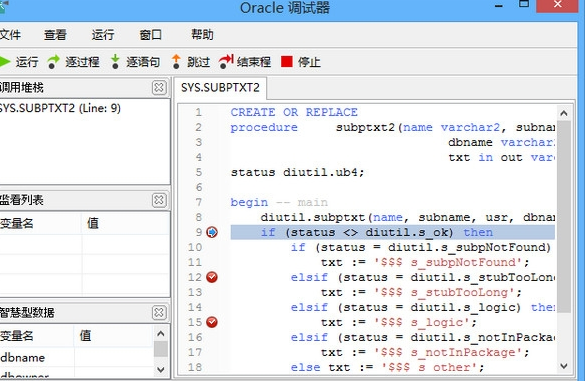Close the 调用堆栈 call stack panel

[x=159, y=88]
